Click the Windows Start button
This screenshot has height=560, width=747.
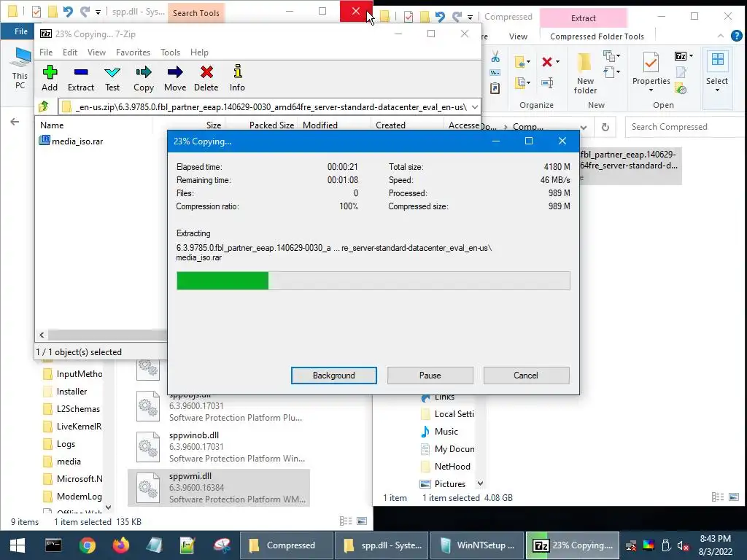[x=18, y=545]
